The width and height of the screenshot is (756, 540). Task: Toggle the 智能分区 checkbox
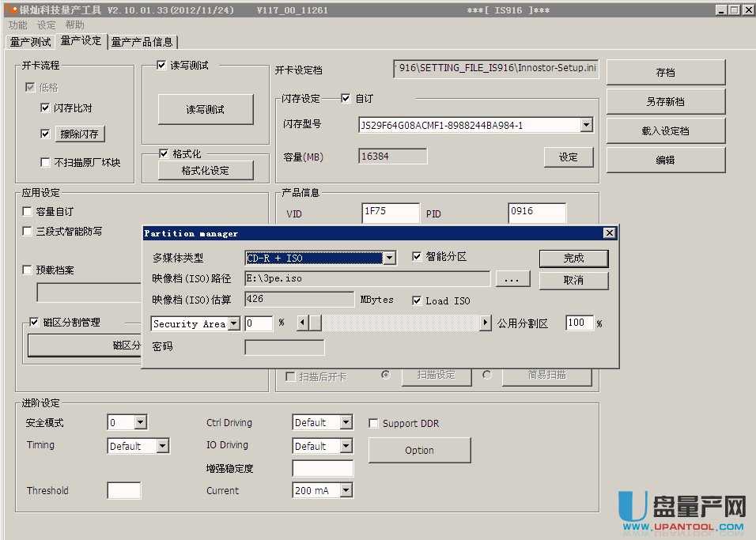[418, 257]
